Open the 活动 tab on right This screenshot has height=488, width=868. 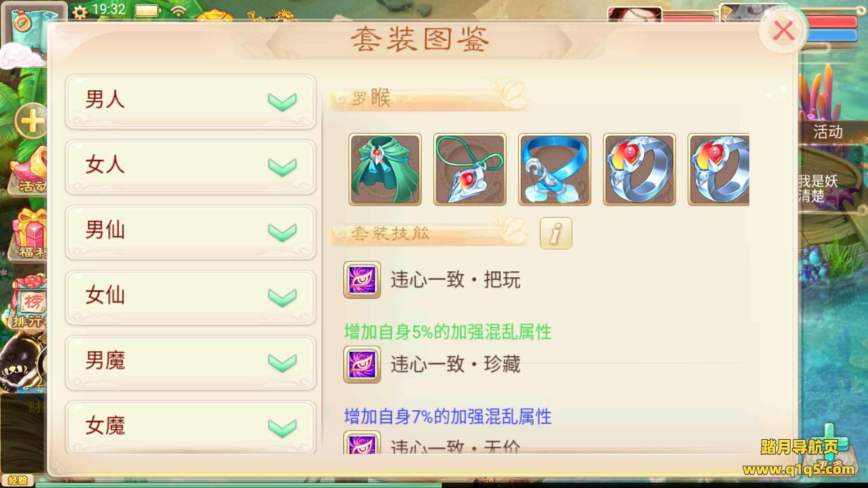[x=829, y=131]
